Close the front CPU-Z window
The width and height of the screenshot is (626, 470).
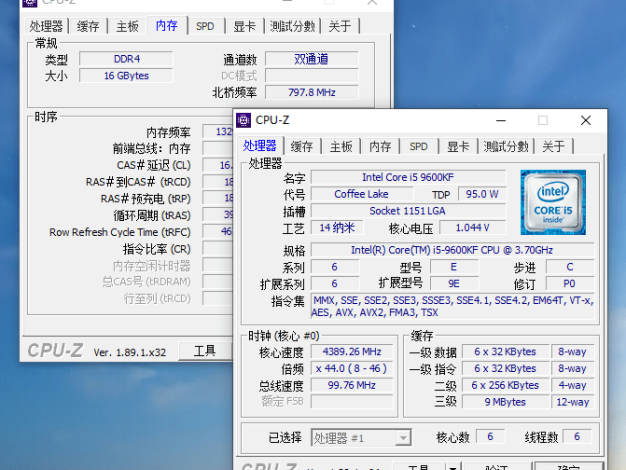coord(586,120)
